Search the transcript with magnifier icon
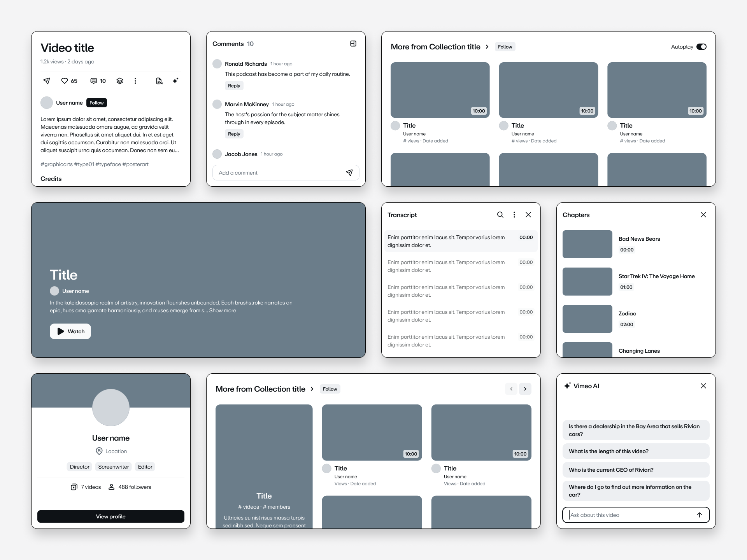 pos(500,215)
